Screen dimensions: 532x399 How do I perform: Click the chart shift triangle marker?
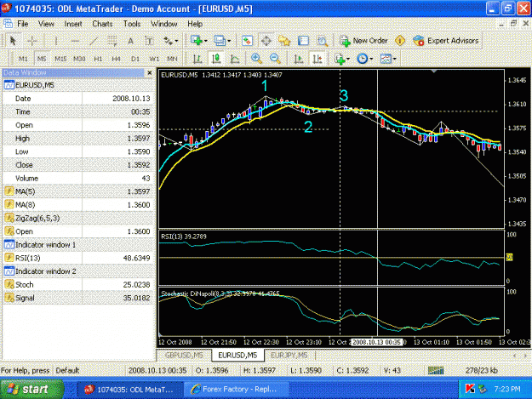tap(434, 71)
